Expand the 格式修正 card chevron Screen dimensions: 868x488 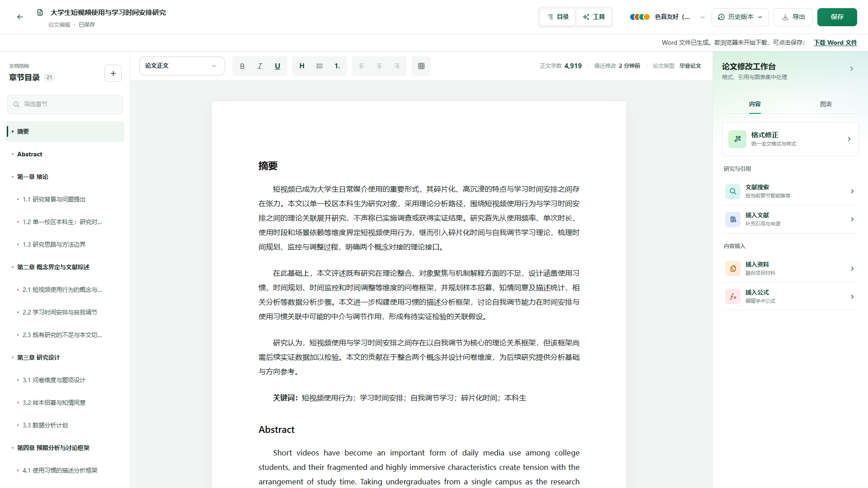coord(849,139)
